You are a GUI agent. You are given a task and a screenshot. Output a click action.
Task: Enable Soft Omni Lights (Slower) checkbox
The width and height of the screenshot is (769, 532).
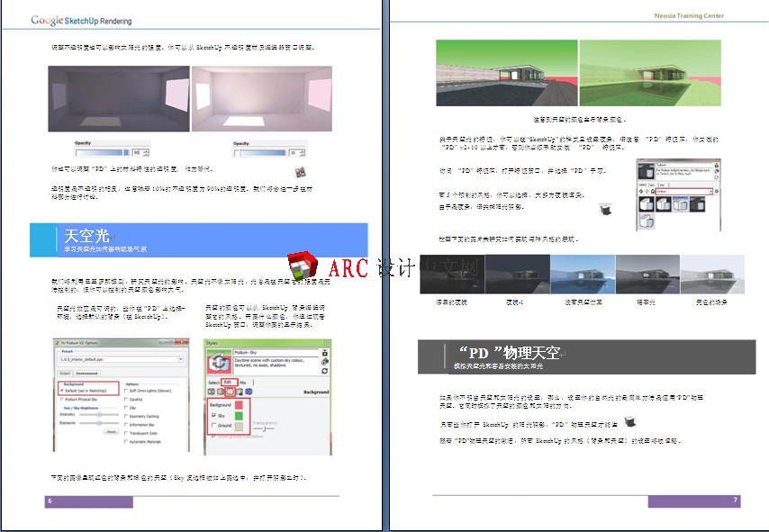click(126, 391)
